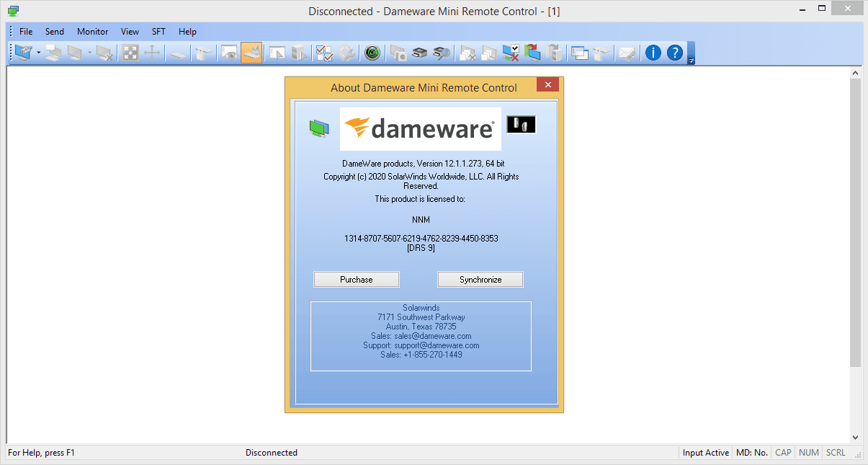
Task: Click the grey stacked windows icon without X
Action: point(489,53)
